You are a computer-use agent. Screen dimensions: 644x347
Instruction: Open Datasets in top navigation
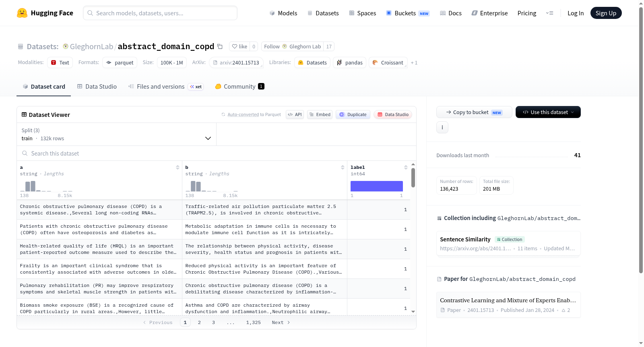click(x=323, y=13)
